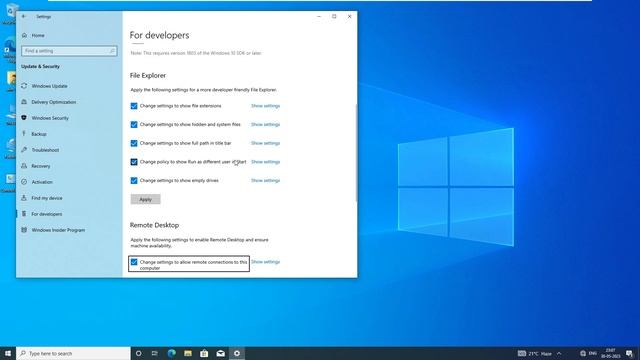Go back using the Settings back arrow

[x=24, y=16]
